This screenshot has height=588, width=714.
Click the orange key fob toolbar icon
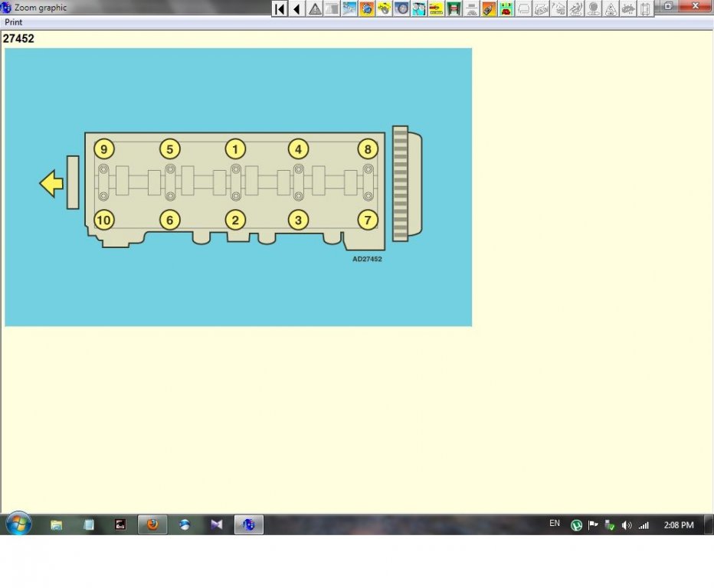tap(489, 8)
